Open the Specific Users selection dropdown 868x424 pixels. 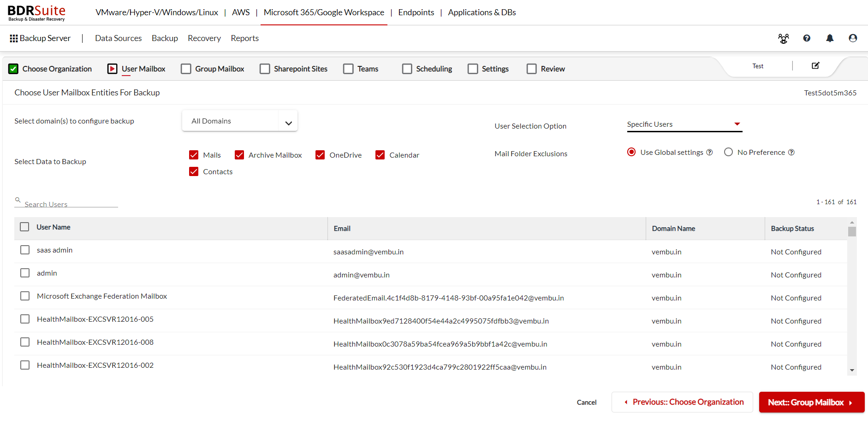point(684,124)
